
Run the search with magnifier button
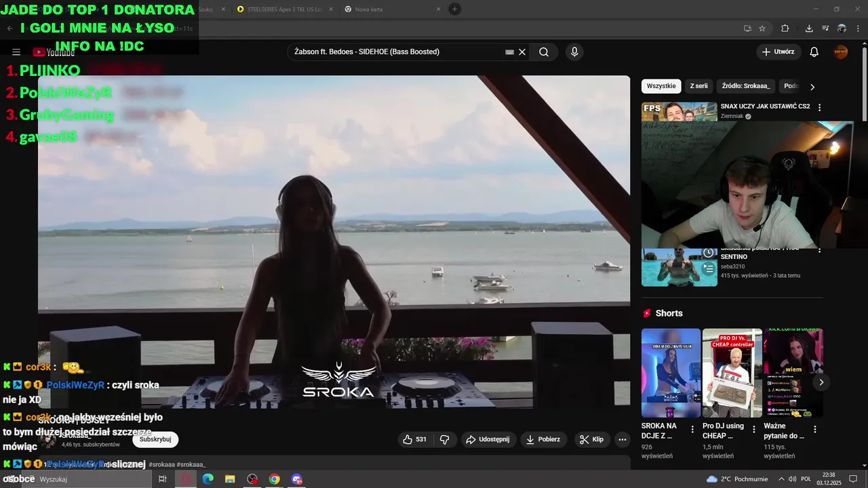(x=544, y=52)
